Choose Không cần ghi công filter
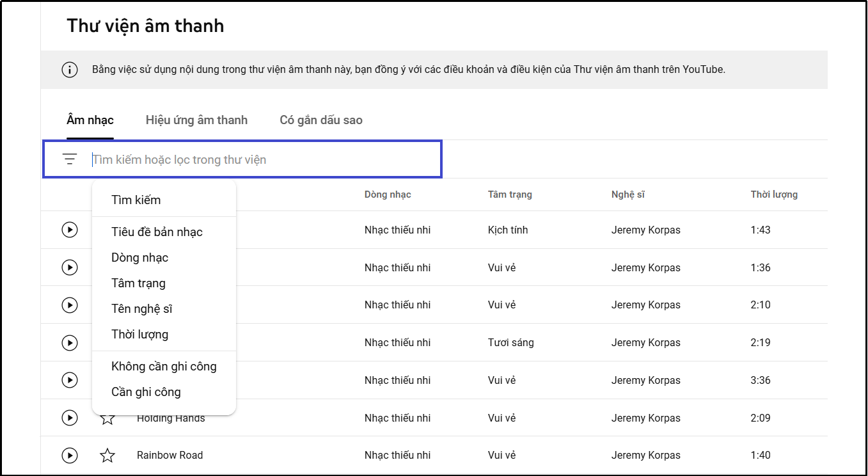Viewport: 868px width, 476px height. 164,367
